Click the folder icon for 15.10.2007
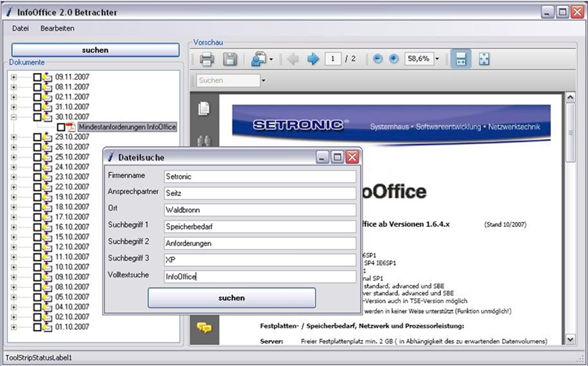Screen dimensions: 588x366 point(47,237)
